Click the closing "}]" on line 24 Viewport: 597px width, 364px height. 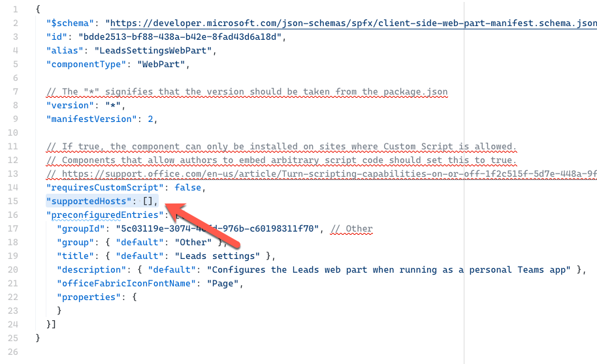[x=51, y=324]
